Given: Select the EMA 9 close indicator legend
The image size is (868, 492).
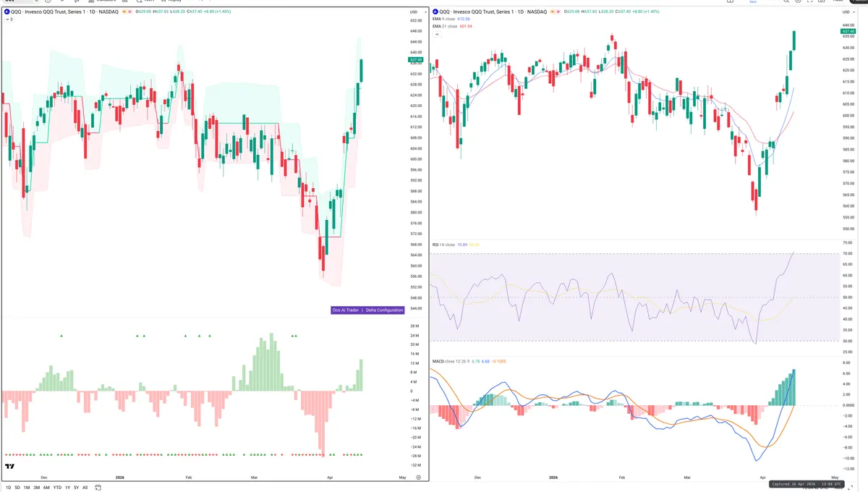Looking at the screenshot, I should (452, 19).
